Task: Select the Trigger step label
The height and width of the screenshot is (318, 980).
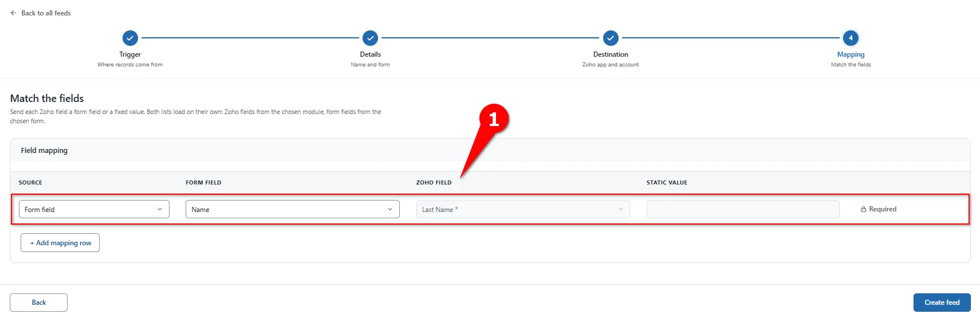Action: pos(130,54)
